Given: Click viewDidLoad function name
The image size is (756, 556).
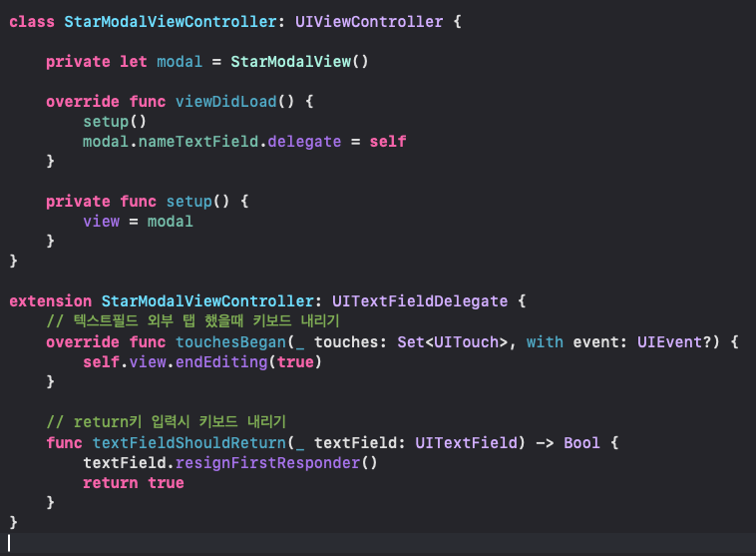Looking at the screenshot, I should coord(226,102).
